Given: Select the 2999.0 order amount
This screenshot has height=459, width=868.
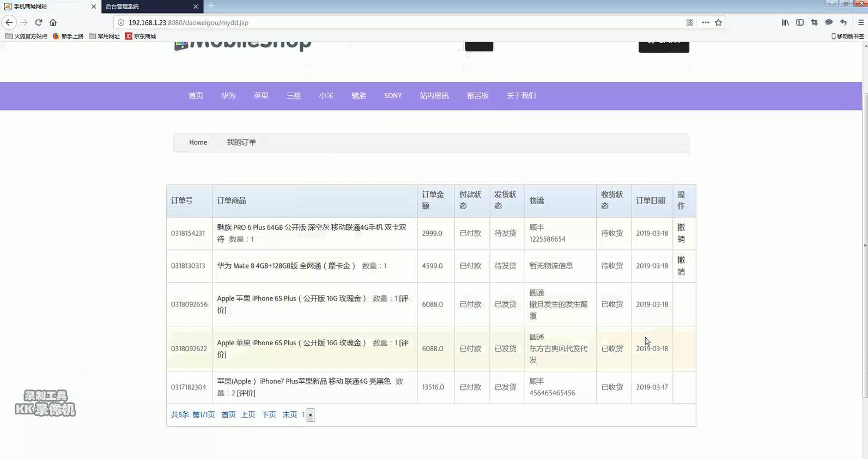Looking at the screenshot, I should 432,233.
